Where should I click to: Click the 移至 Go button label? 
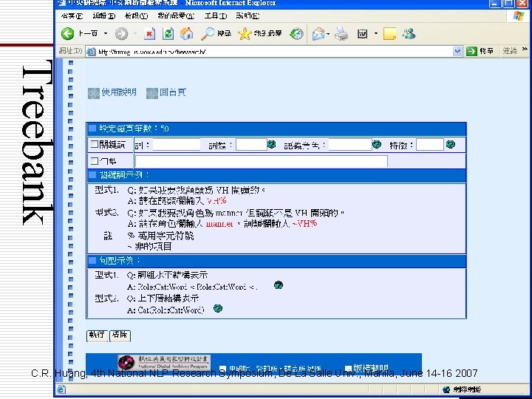coord(486,51)
